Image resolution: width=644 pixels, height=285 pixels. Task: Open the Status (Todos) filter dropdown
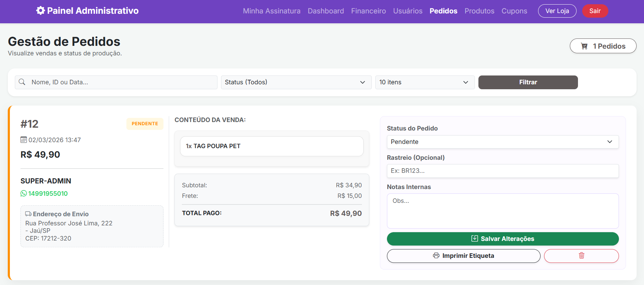click(x=296, y=82)
